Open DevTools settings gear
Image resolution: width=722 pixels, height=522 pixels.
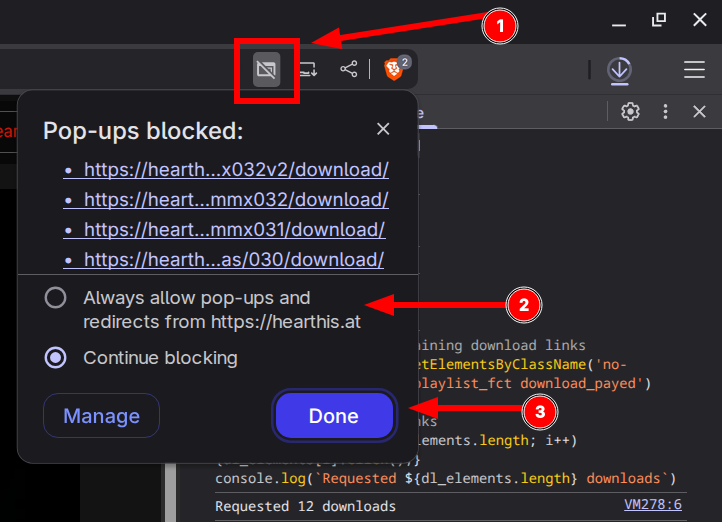pyautogui.click(x=630, y=112)
